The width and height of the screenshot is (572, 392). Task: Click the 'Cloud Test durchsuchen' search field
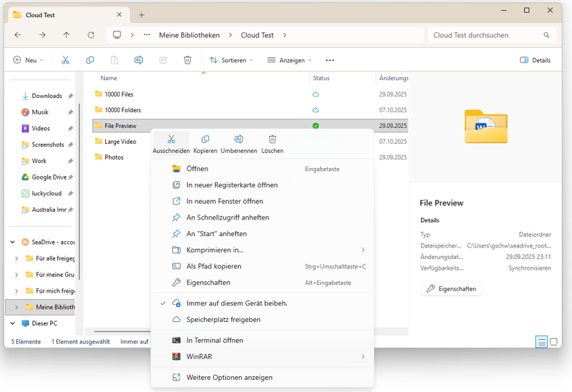tap(486, 35)
